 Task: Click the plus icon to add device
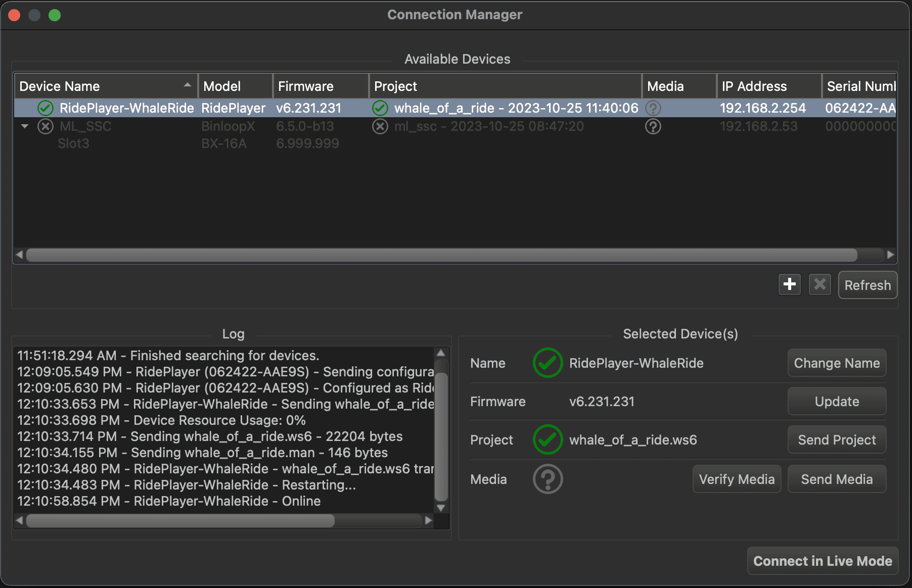click(x=789, y=284)
